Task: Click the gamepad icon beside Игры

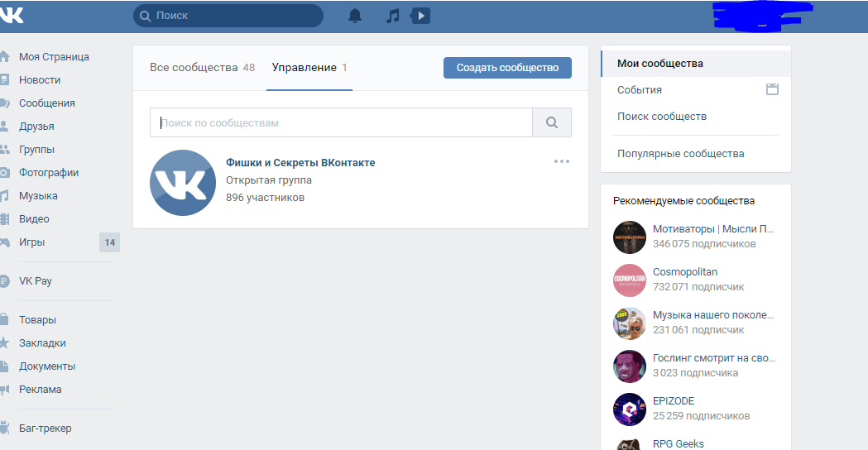Action: tap(4, 242)
